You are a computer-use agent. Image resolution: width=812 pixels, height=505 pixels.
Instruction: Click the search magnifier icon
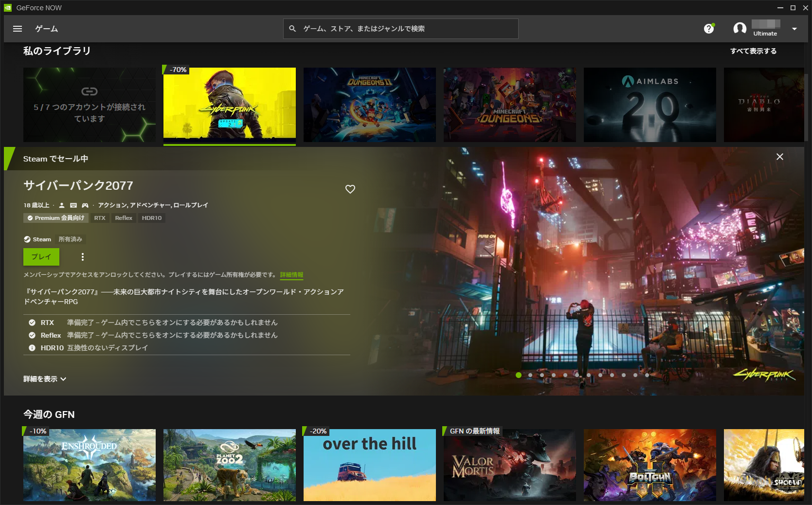tap(292, 29)
